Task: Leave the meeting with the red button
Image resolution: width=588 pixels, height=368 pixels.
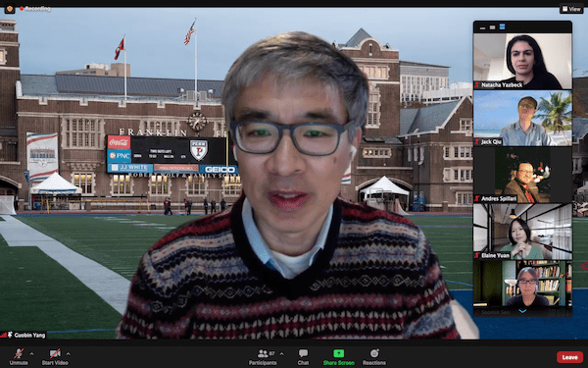Action: pyautogui.click(x=569, y=357)
